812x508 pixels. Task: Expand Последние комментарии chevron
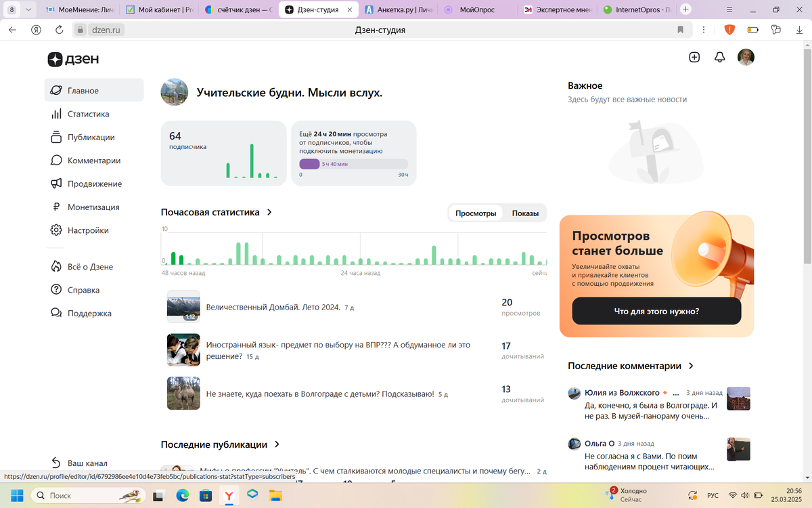[691, 366]
